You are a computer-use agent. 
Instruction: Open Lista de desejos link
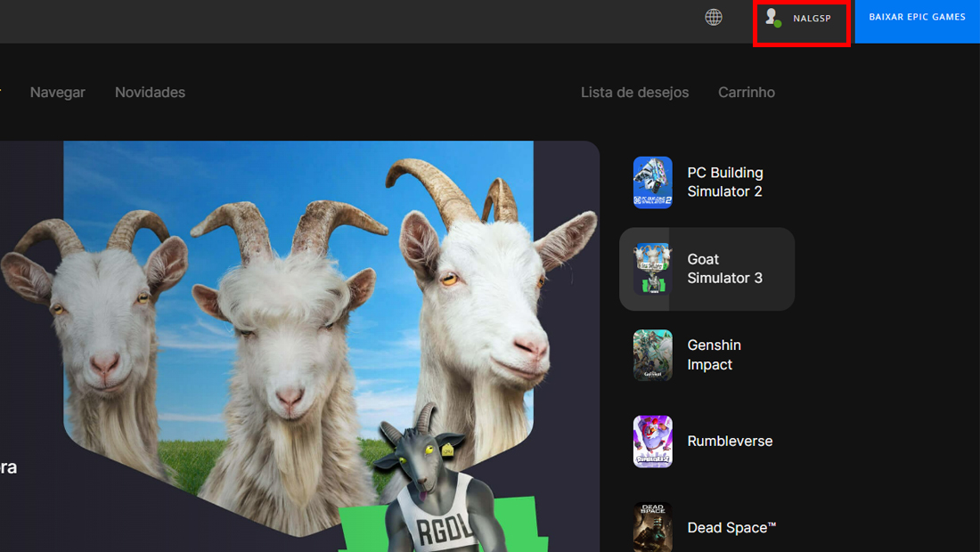click(634, 93)
